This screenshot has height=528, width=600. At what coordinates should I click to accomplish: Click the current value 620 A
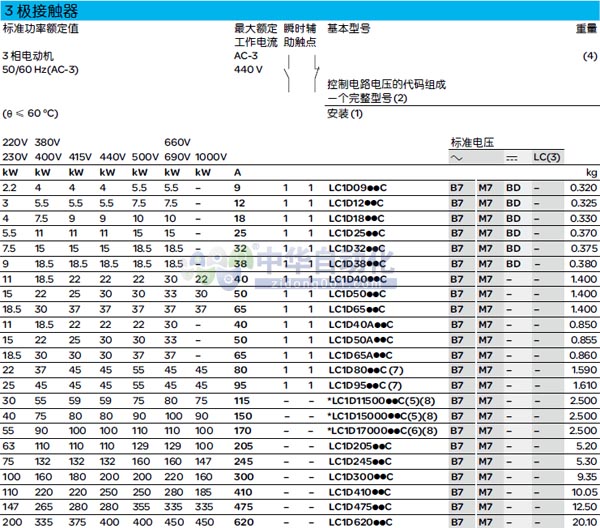coord(244,522)
